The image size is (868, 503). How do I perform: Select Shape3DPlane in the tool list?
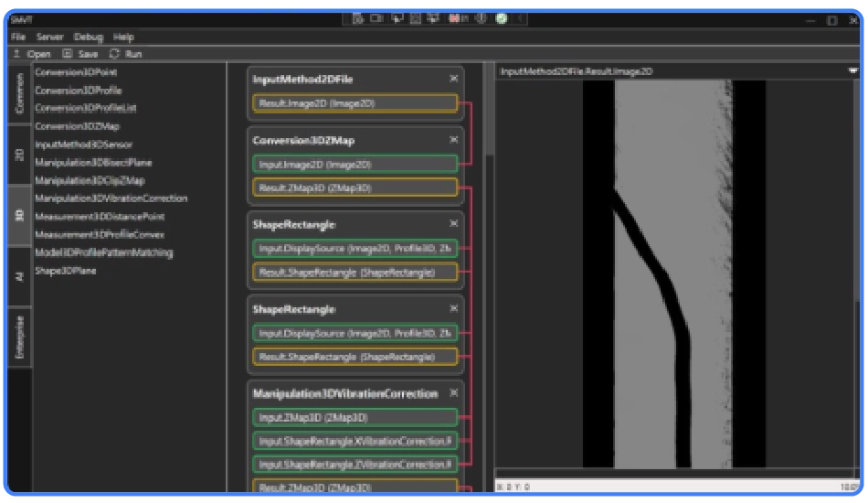coord(65,271)
